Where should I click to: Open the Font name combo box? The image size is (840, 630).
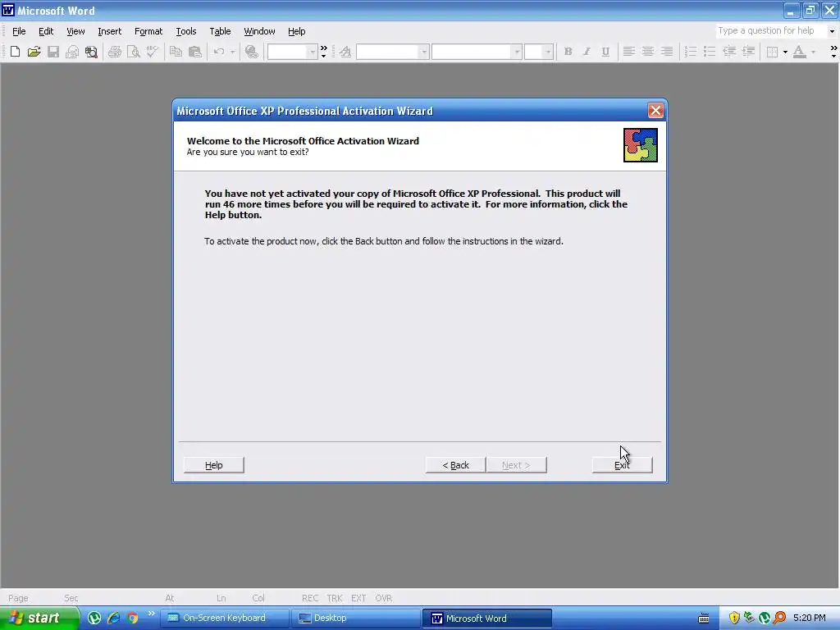tap(477, 52)
